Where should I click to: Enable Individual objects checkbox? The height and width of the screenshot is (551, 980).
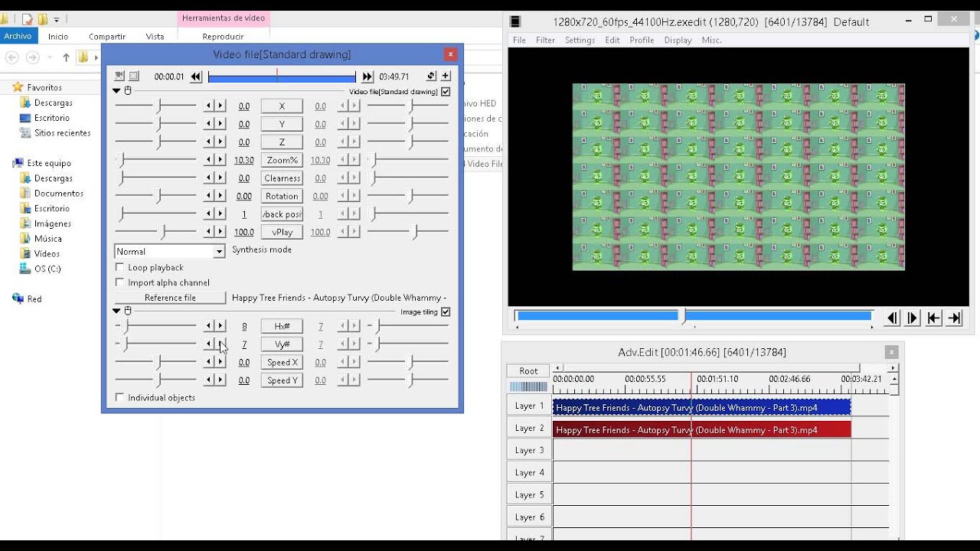point(119,397)
